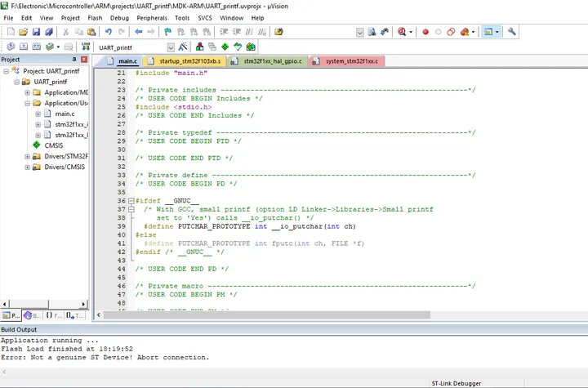Start debug session with the magnifier-d icon

(402, 32)
